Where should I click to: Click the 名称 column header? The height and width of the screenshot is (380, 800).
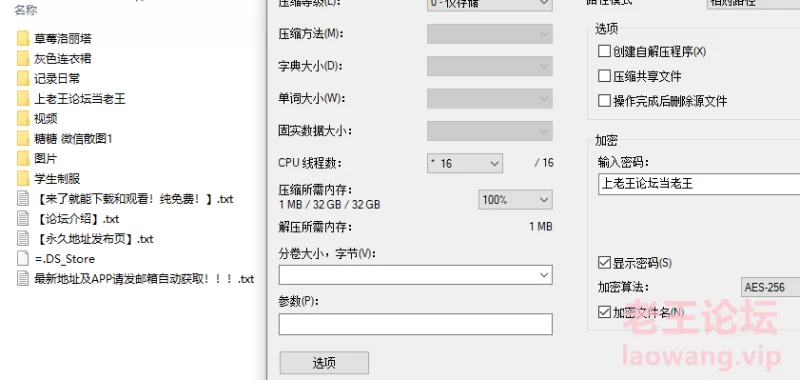26,9
